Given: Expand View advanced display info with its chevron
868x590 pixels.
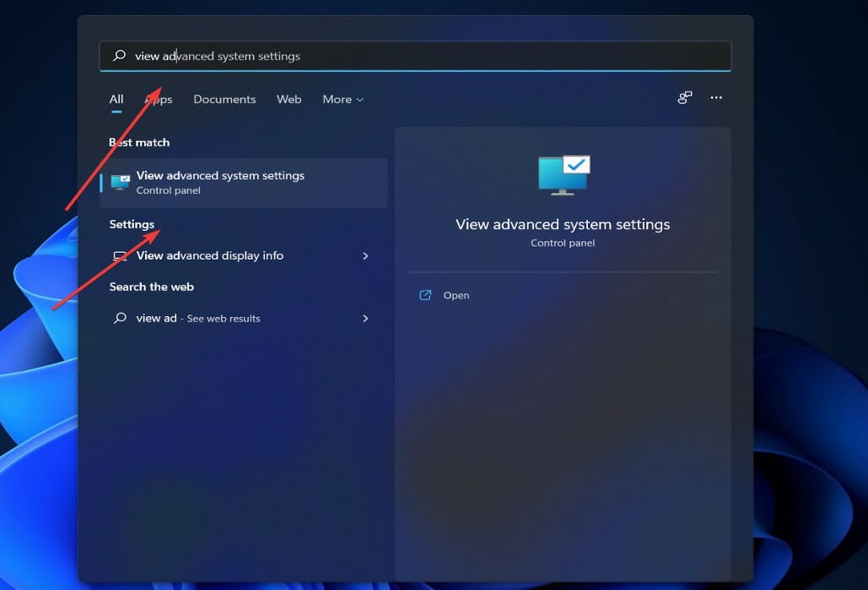Looking at the screenshot, I should 365,255.
